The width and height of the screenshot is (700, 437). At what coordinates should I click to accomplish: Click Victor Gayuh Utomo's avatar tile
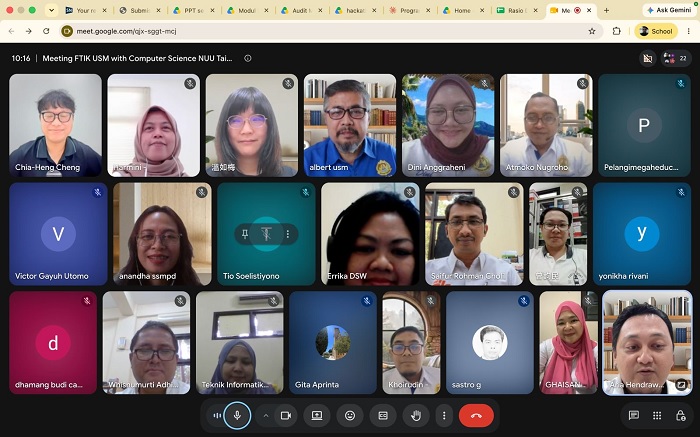58,234
